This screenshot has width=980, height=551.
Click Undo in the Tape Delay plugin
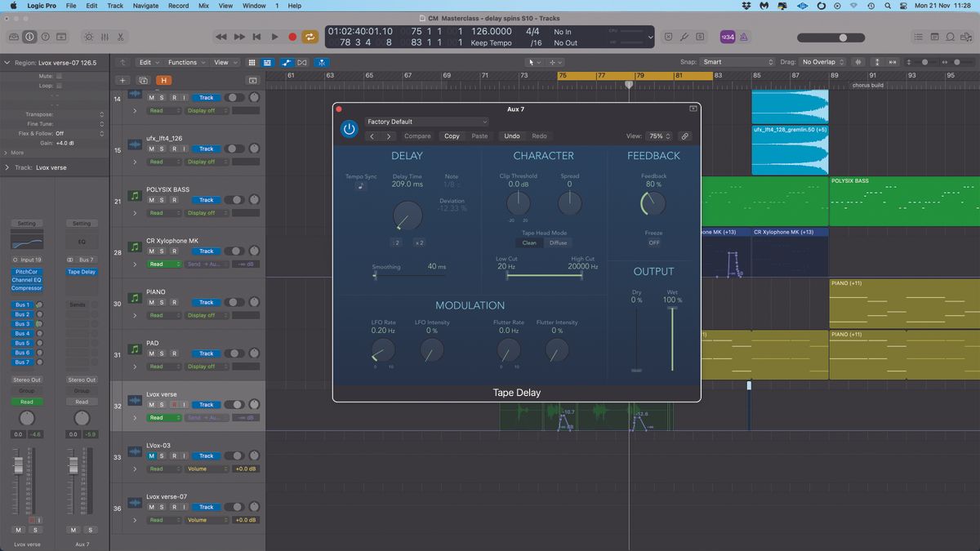[x=511, y=136]
